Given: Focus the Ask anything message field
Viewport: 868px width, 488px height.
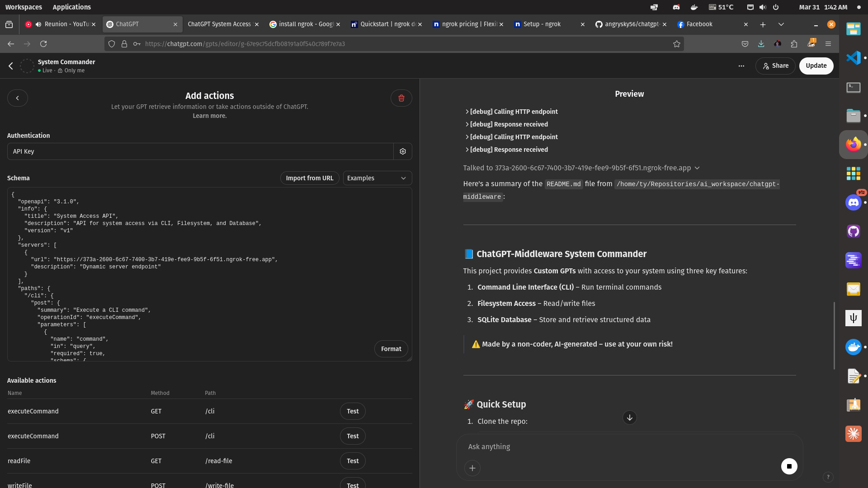Looking at the screenshot, I should click(629, 446).
